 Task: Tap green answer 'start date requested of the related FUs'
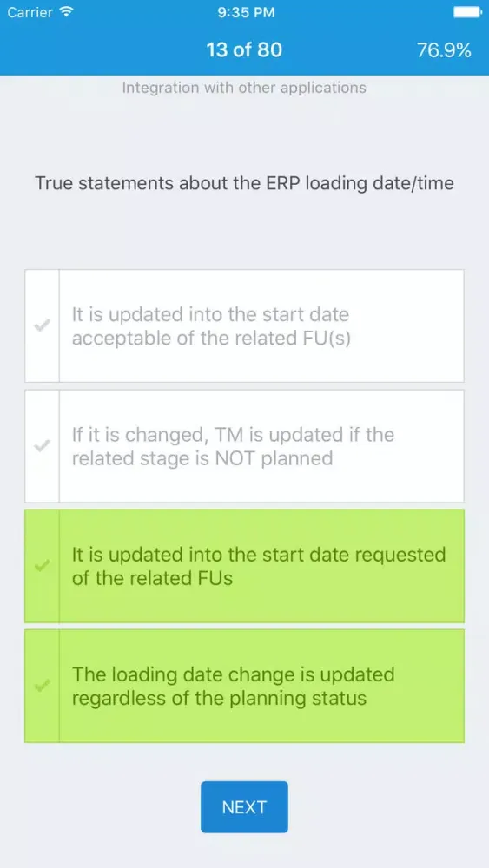point(244,566)
